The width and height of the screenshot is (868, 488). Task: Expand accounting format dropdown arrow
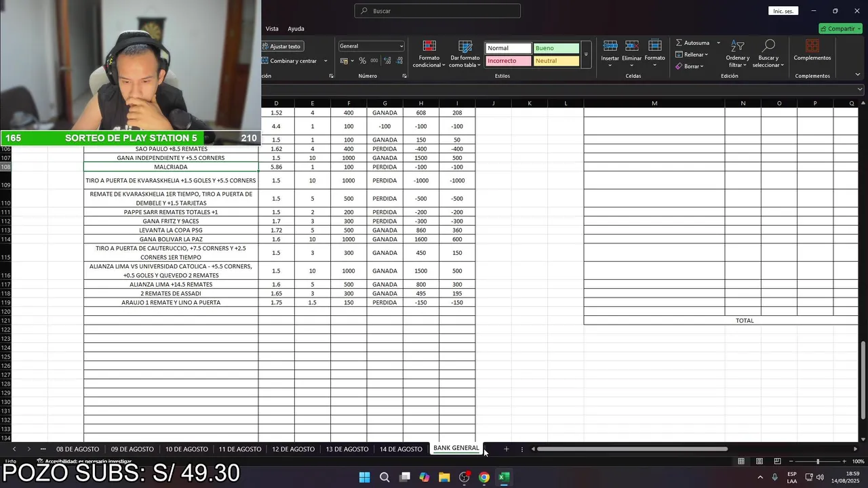click(352, 60)
